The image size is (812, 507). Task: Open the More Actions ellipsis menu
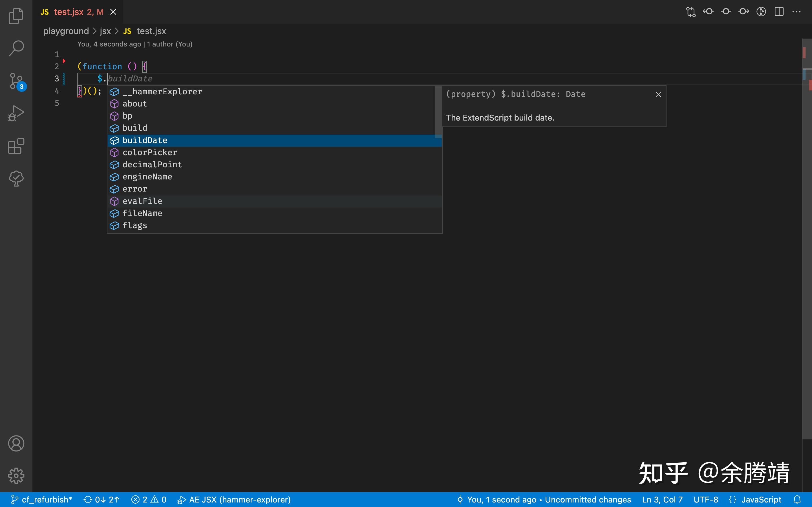796,12
